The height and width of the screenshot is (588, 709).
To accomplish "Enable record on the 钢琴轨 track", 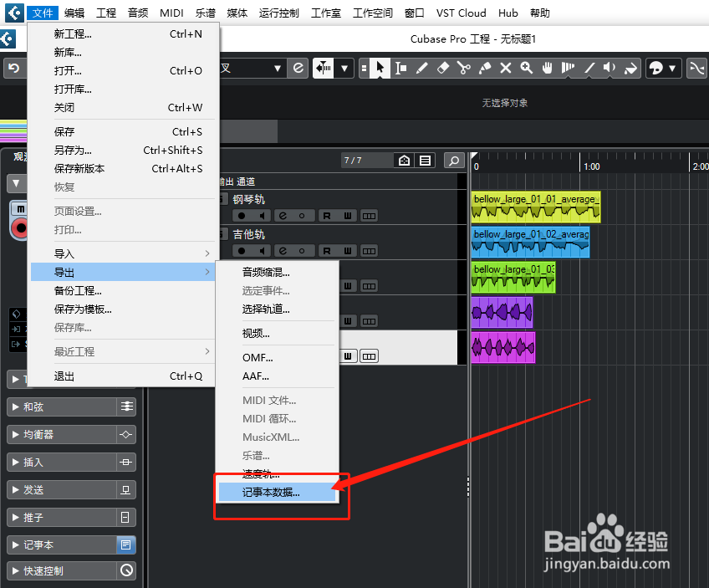I will click(x=242, y=216).
